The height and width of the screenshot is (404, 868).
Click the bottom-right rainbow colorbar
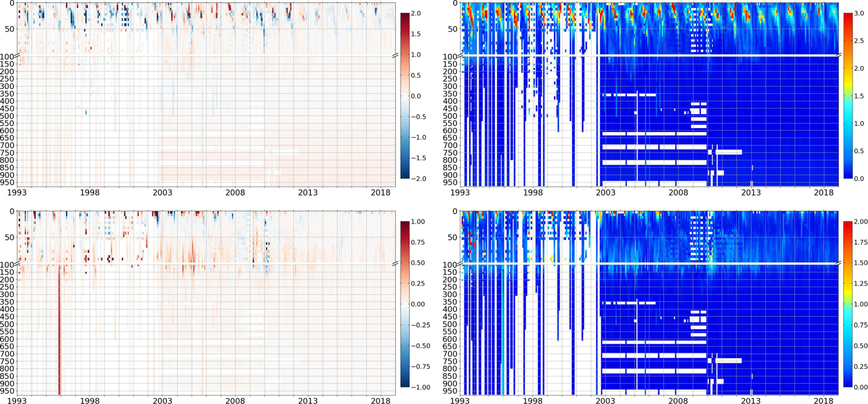tap(848, 304)
